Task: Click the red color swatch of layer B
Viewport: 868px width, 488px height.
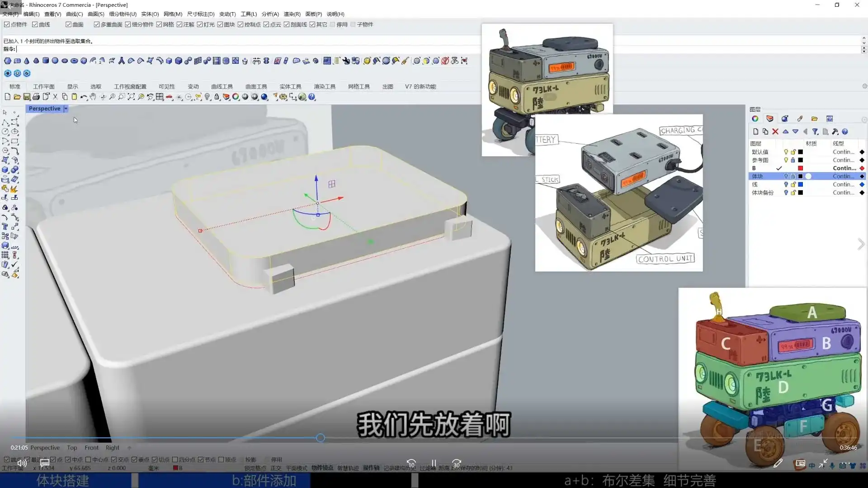Action: [800, 168]
